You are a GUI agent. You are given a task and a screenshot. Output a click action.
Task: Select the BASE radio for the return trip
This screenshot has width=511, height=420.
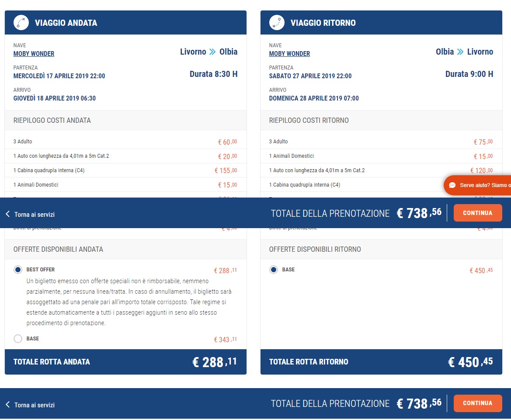[x=274, y=270]
